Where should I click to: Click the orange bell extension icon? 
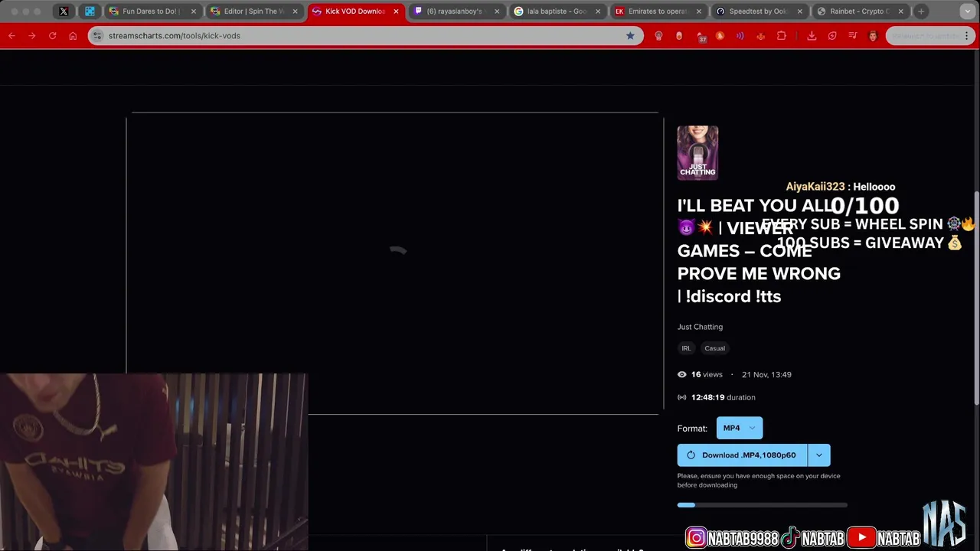[x=720, y=36]
